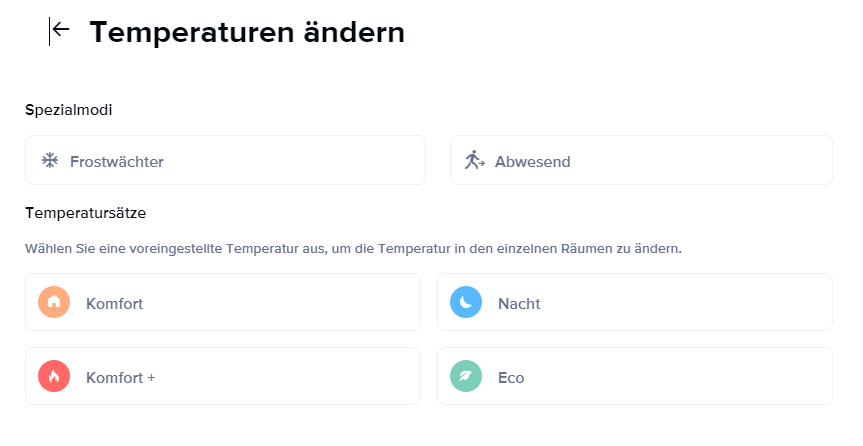
Task: Pick the Eco temperature preset
Action: (x=635, y=376)
